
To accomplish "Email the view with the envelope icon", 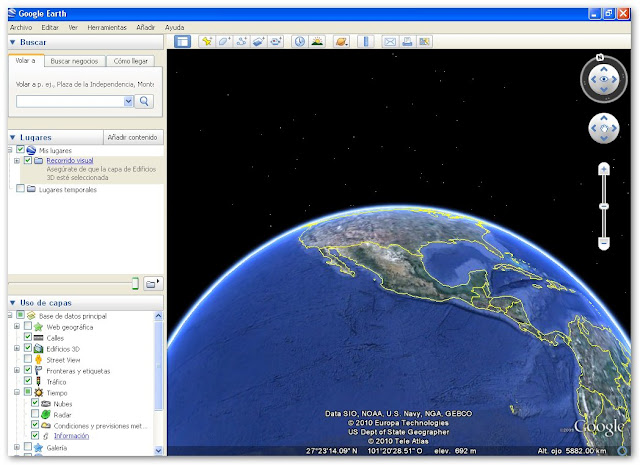I will click(x=390, y=42).
